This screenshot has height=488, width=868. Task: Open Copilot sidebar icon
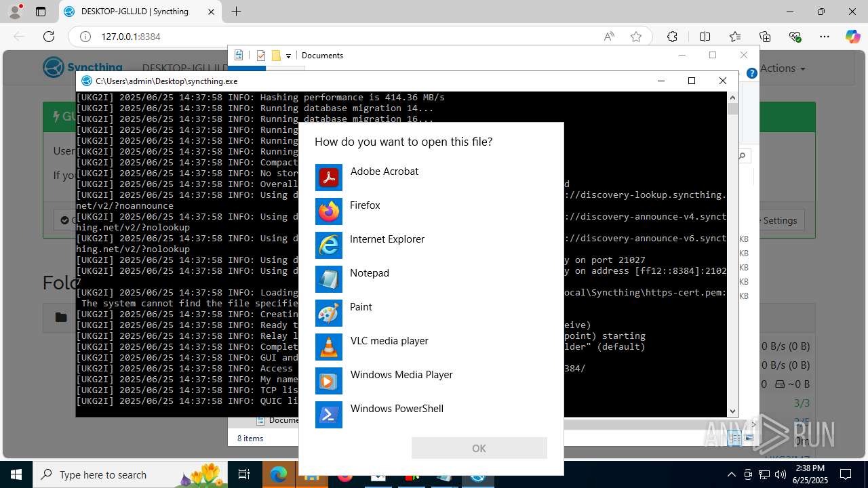coord(852,37)
